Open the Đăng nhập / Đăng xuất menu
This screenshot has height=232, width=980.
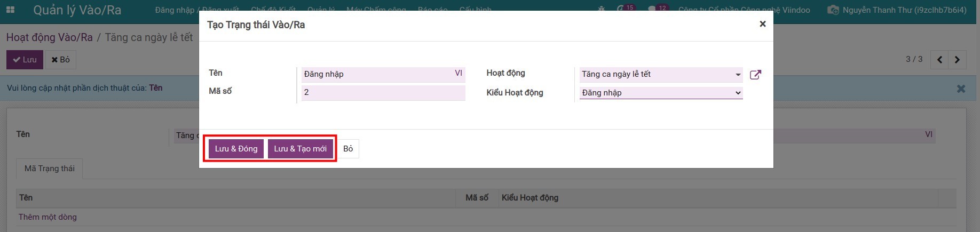[197, 10]
